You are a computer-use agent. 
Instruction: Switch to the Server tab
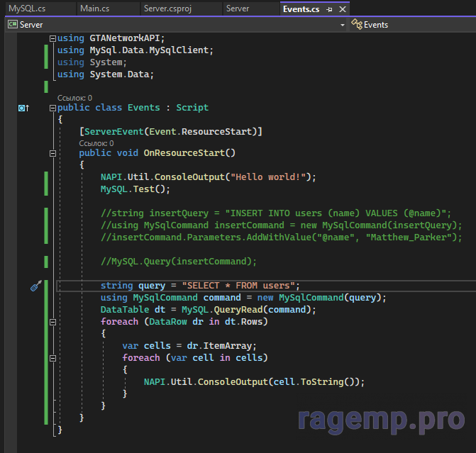(x=238, y=9)
